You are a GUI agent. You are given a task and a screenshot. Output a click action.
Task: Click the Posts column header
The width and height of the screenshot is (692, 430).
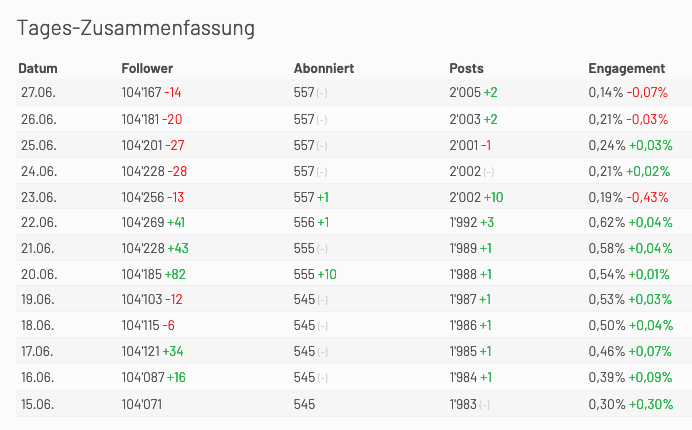(466, 68)
